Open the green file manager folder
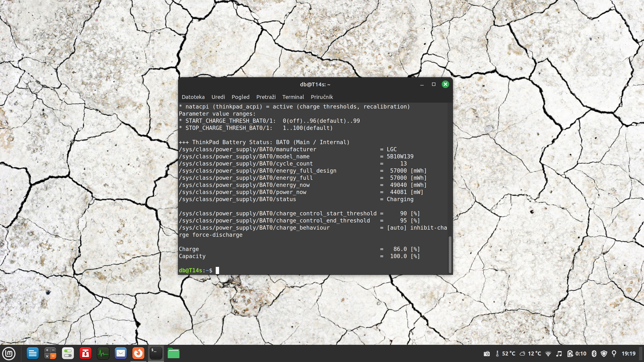The image size is (644, 362). point(174,353)
